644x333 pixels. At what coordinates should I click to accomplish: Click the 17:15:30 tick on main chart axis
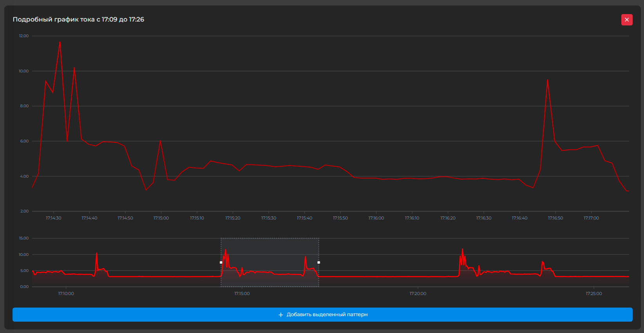point(269,218)
